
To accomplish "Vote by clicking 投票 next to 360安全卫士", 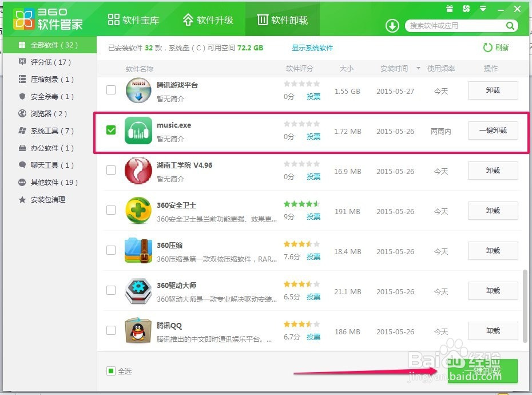I will (313, 216).
